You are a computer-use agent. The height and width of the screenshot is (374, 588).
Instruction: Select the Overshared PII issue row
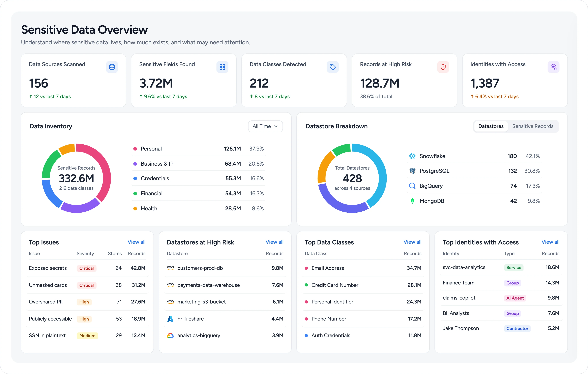pyautogui.click(x=87, y=302)
